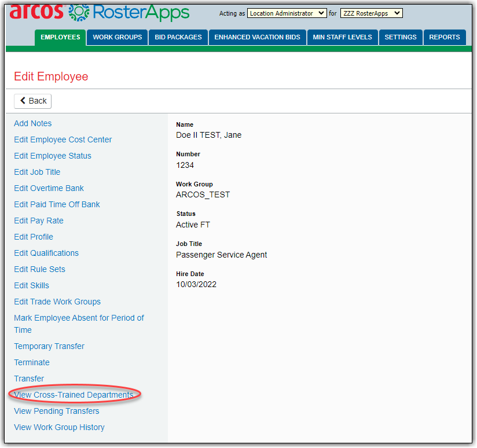
Task: Click the ARCOS RosterApps logo
Action: pyautogui.click(x=100, y=12)
